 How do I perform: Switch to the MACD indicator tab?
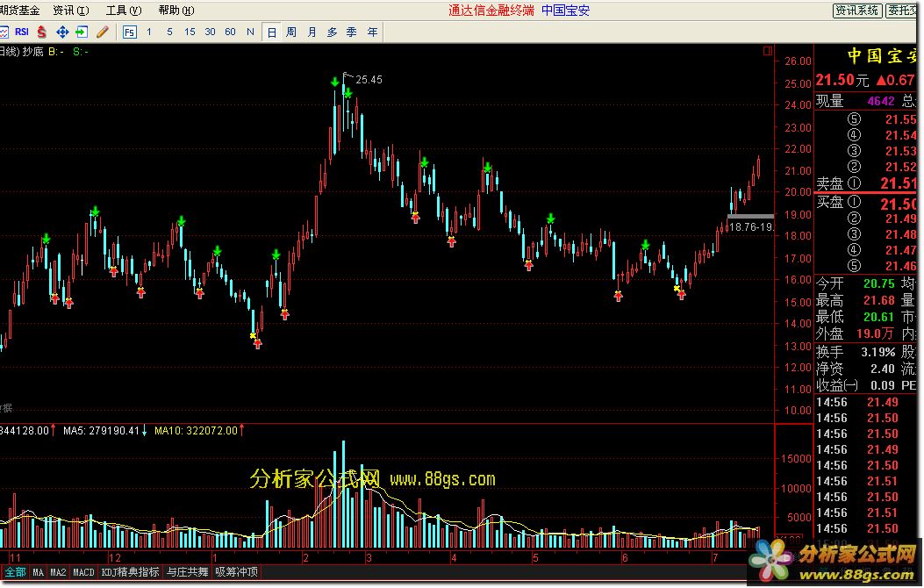(x=83, y=571)
